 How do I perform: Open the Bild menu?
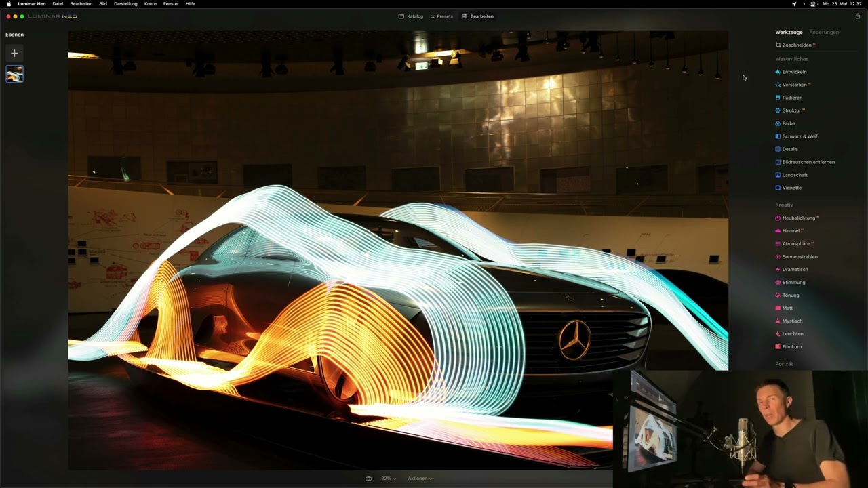click(103, 4)
